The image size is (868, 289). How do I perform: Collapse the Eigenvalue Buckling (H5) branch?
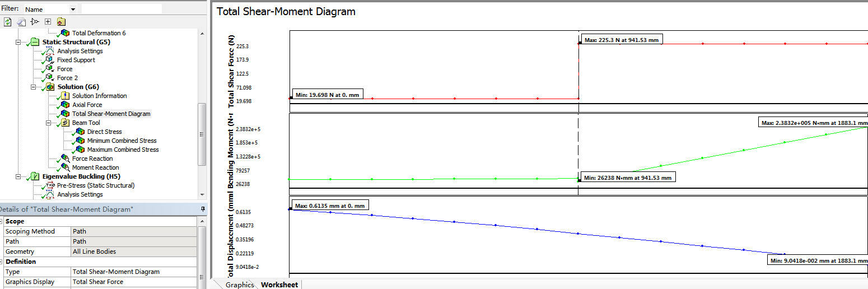tap(18, 176)
